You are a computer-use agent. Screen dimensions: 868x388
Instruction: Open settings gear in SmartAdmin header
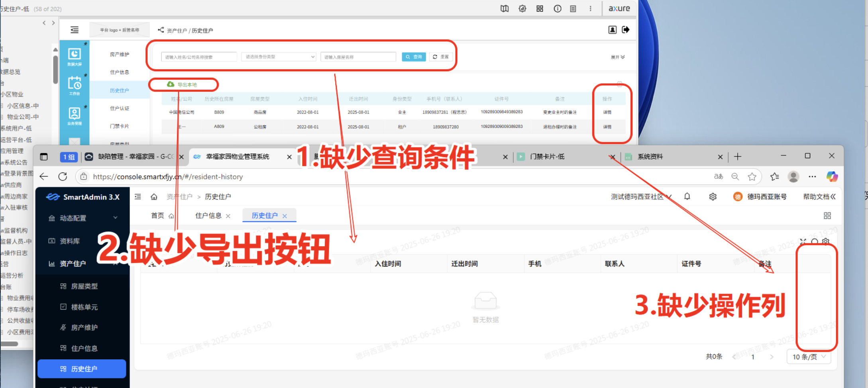713,196
